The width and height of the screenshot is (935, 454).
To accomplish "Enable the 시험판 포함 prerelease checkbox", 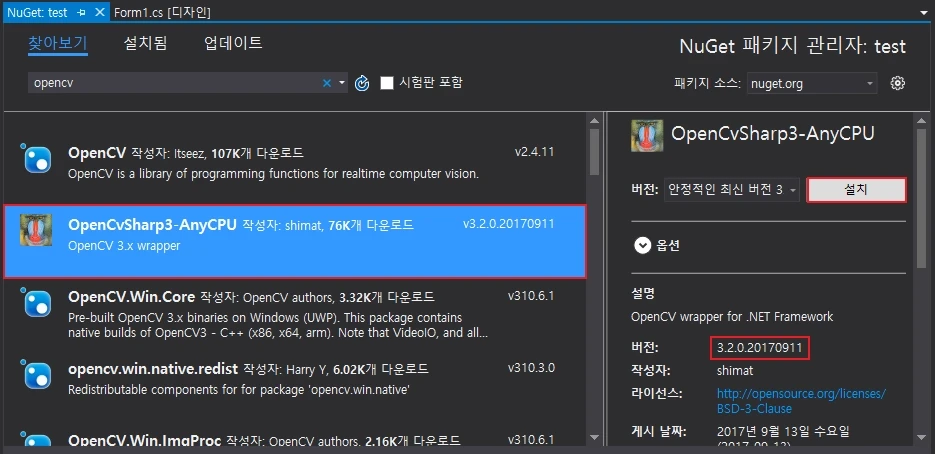I will click(x=387, y=83).
